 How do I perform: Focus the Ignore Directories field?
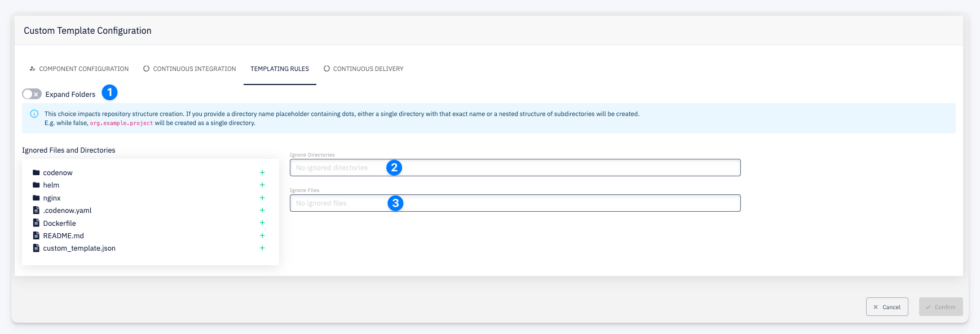point(515,167)
